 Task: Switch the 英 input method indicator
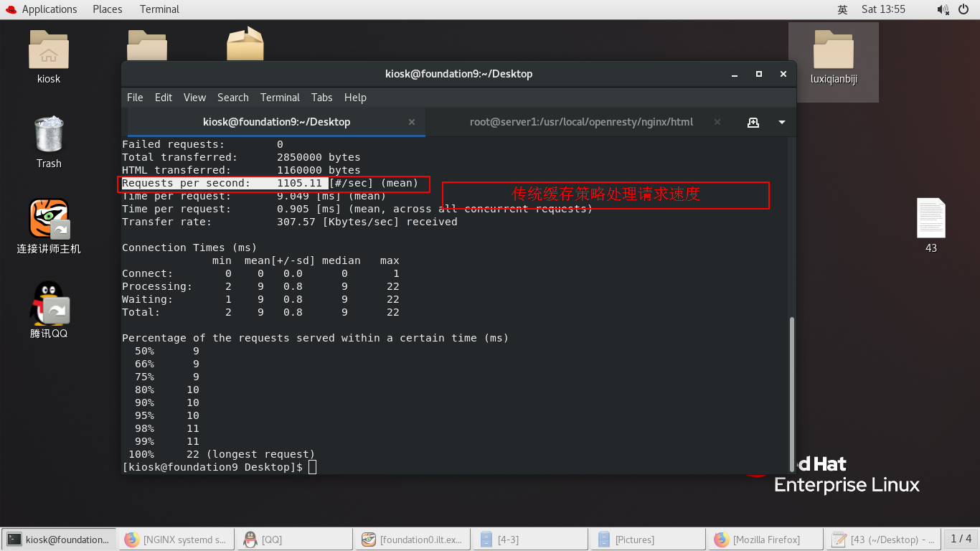point(842,9)
